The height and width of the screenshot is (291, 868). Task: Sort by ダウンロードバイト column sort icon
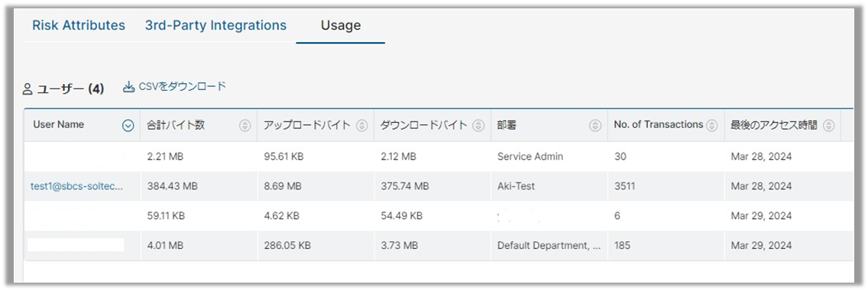pos(479,125)
